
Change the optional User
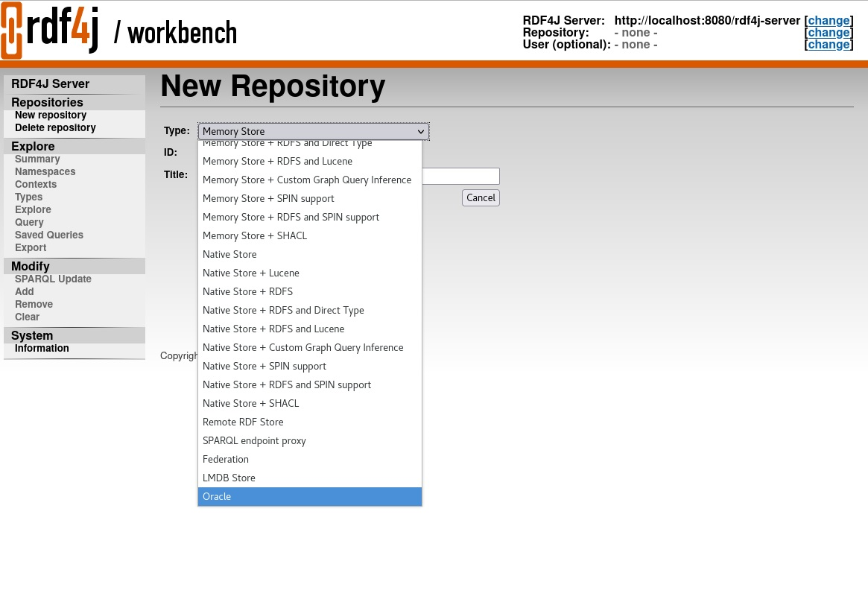(829, 45)
